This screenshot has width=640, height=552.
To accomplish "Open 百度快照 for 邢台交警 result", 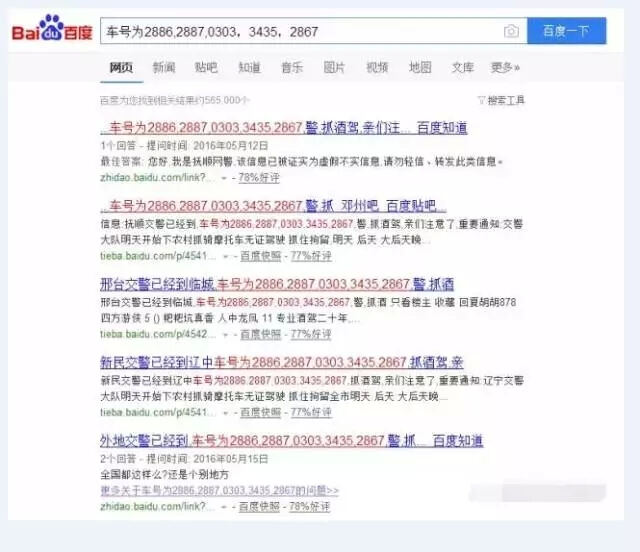I will pos(261,335).
